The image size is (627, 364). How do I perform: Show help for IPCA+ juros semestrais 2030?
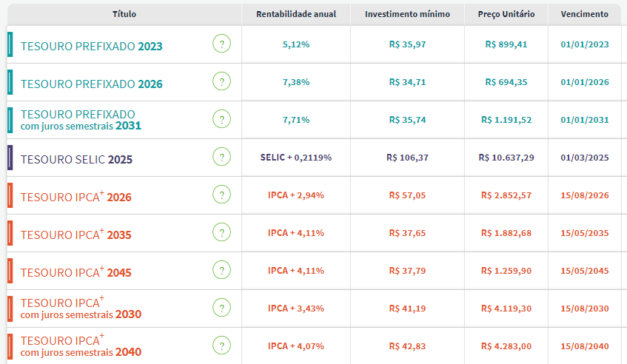[x=221, y=308]
